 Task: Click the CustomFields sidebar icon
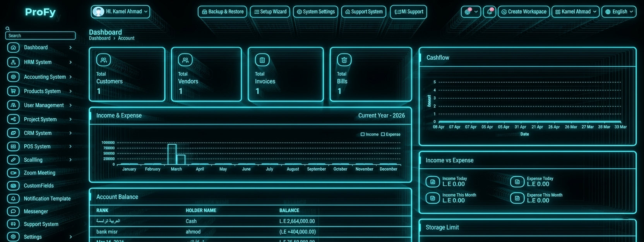[x=13, y=185]
